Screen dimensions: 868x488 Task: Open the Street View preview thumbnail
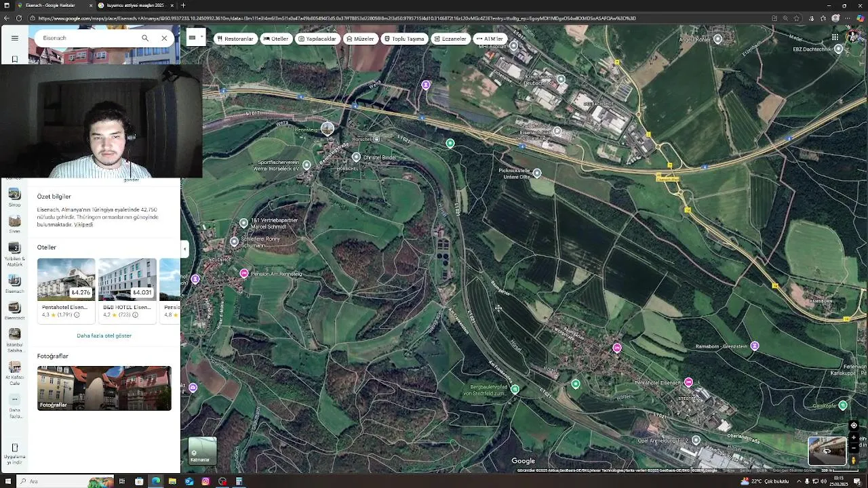pos(827,451)
